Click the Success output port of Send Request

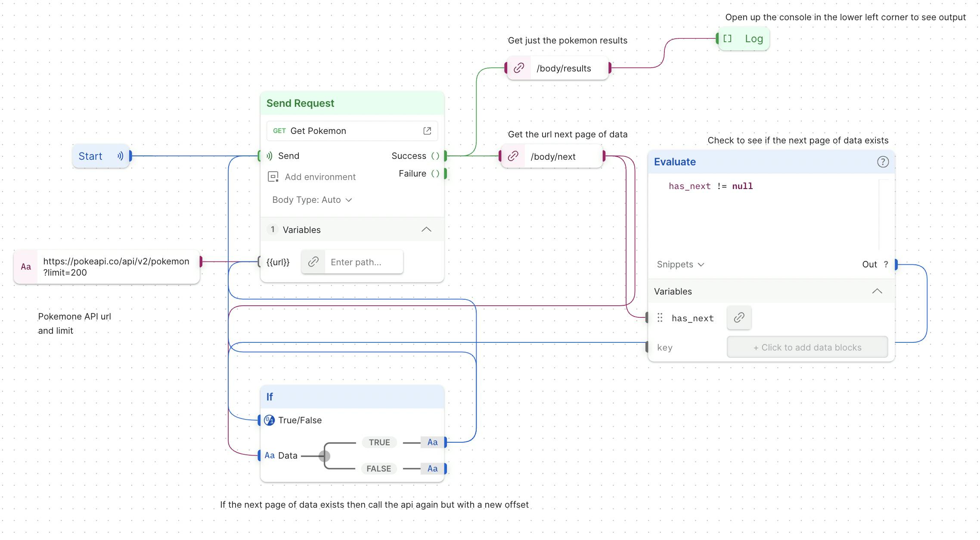point(446,156)
